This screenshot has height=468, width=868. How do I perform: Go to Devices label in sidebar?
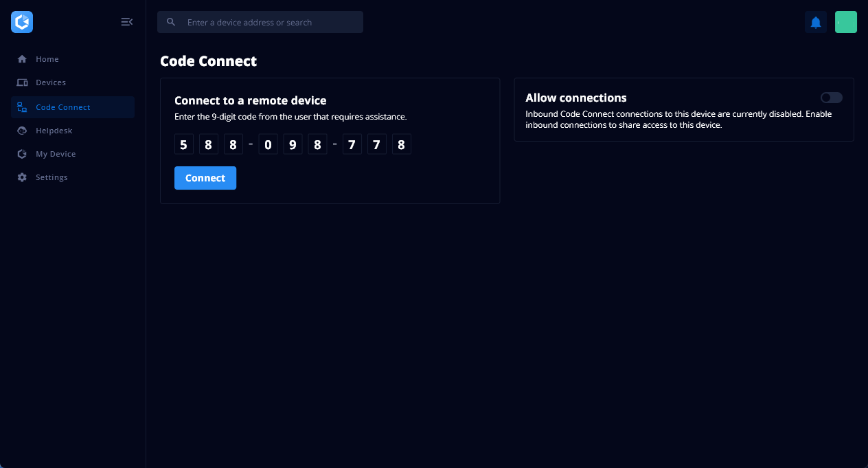[51, 82]
